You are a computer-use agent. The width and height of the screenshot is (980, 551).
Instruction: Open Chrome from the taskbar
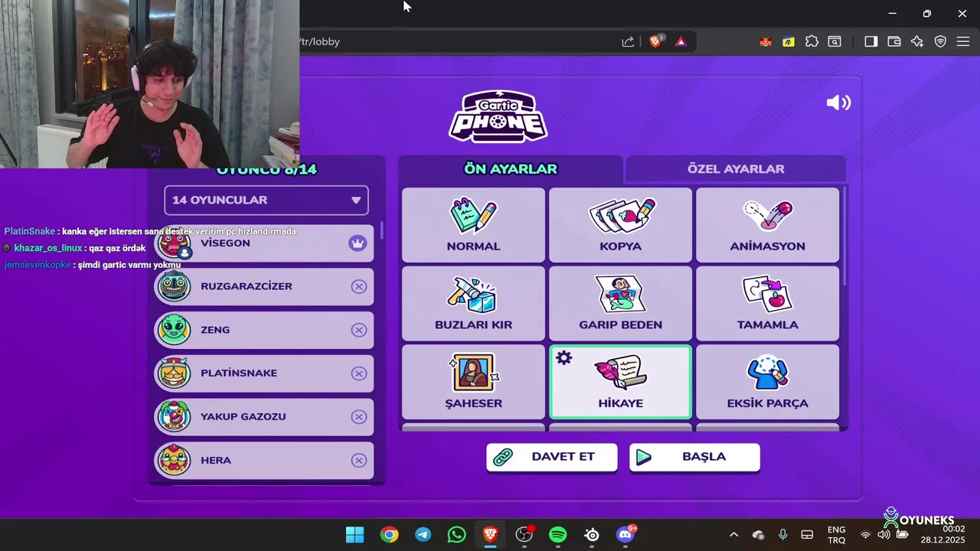pos(390,534)
